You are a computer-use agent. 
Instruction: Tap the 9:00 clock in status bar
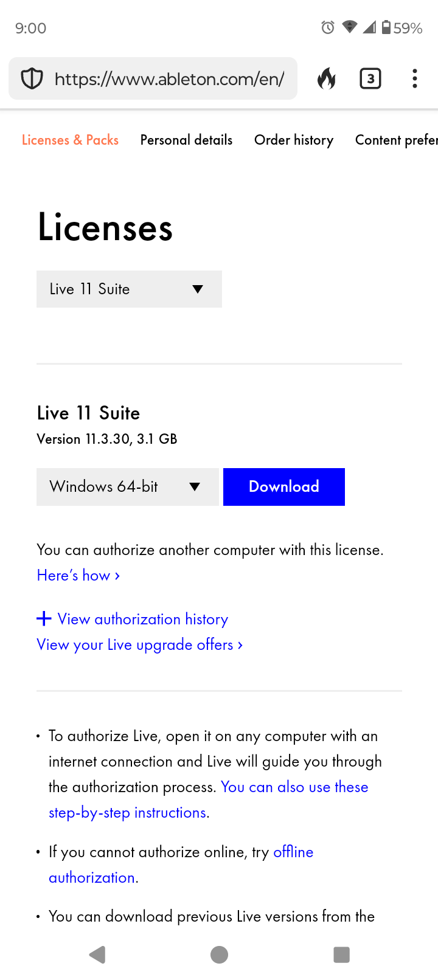[x=30, y=28]
